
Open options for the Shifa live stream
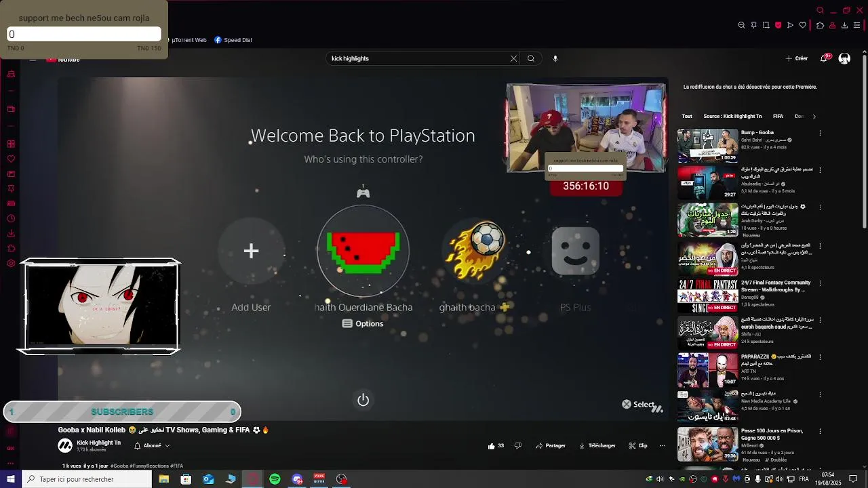(x=820, y=320)
